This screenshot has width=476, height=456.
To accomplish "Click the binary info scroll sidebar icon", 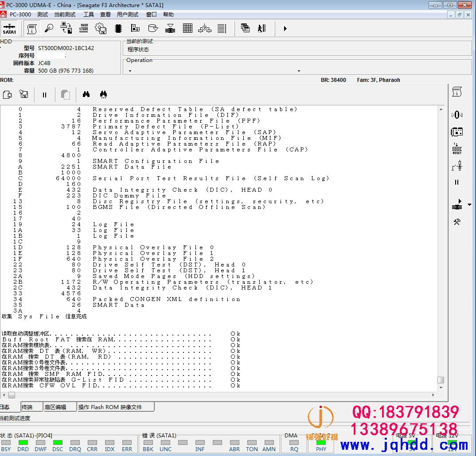I will pos(457,92).
